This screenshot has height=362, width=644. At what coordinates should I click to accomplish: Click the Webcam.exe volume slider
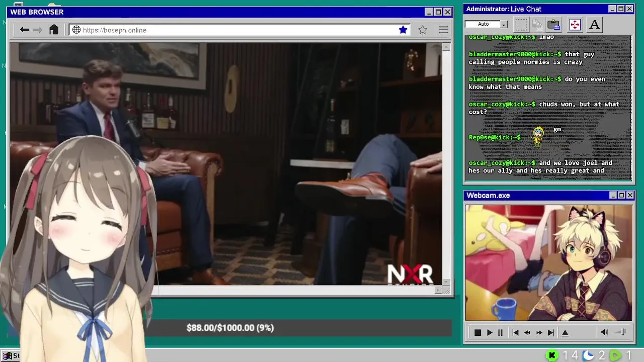[x=620, y=332]
